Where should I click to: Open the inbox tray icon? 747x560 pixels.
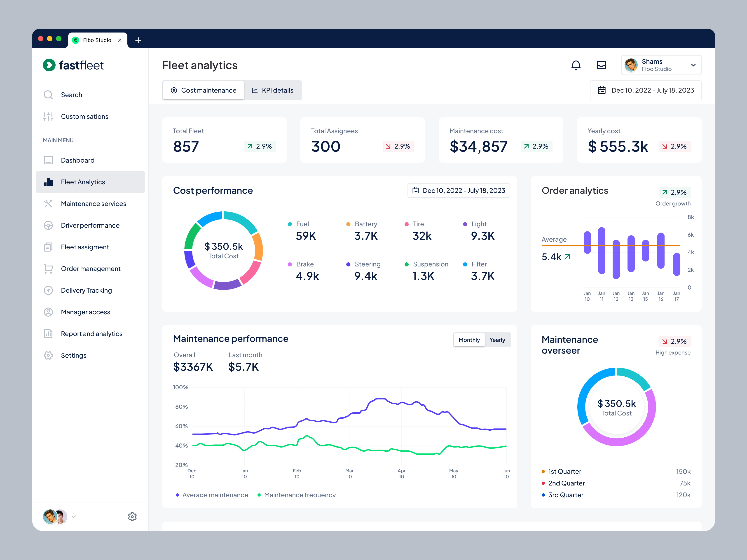pyautogui.click(x=601, y=65)
